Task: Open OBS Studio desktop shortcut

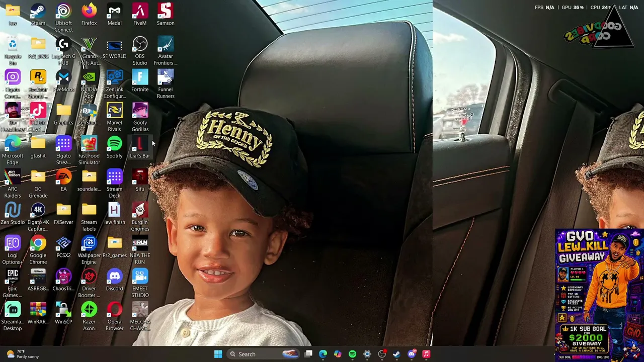Action: 140,51
